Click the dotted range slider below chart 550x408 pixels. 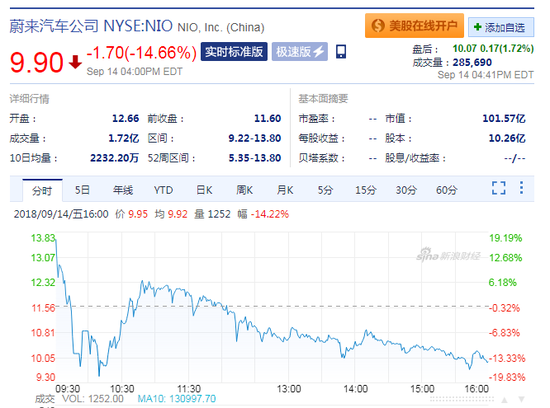click(x=462, y=399)
